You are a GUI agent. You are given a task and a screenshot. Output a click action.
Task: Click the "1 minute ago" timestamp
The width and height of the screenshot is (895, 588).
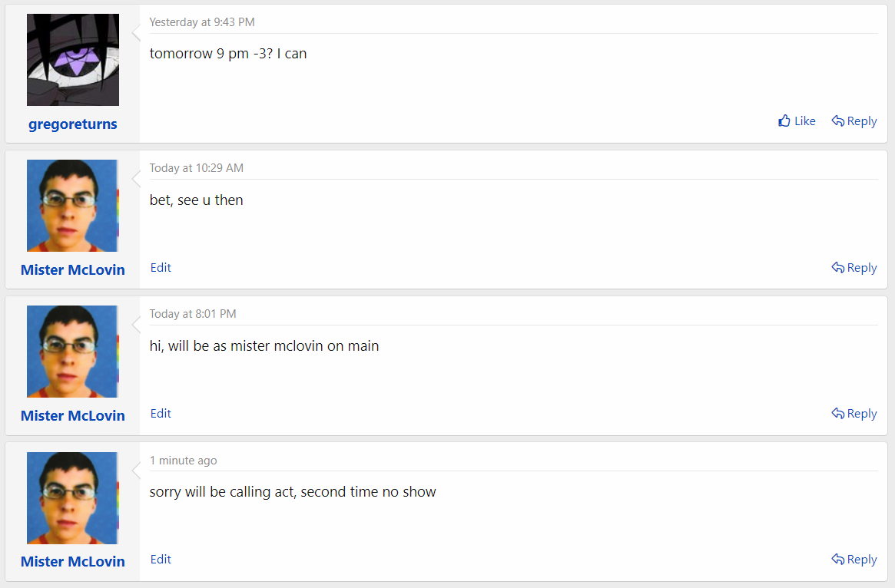[183, 461]
